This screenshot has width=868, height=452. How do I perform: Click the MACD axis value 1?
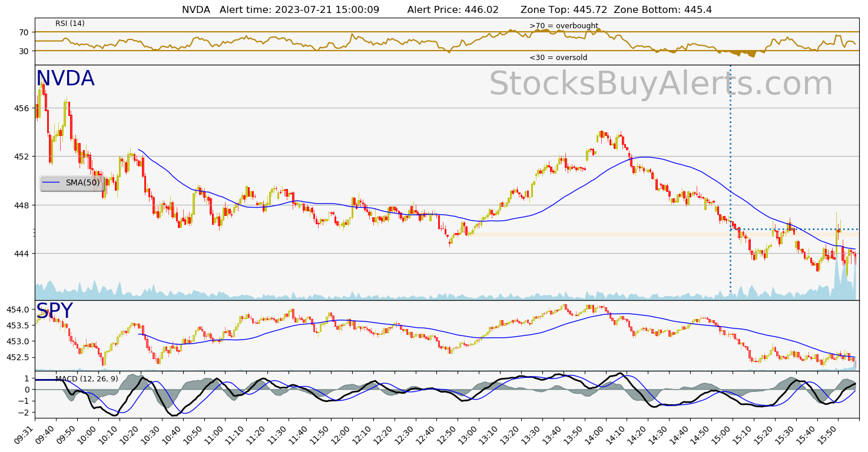pos(27,378)
